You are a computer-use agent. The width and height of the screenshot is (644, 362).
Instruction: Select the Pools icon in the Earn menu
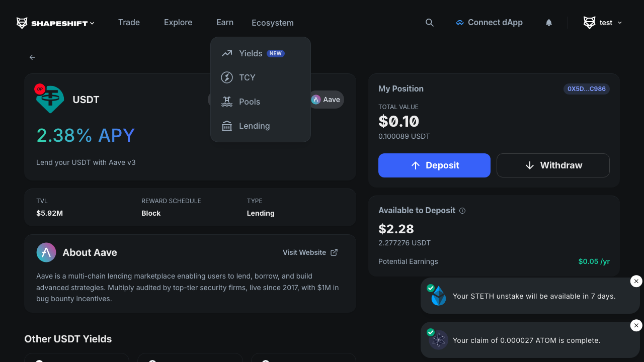[226, 101]
